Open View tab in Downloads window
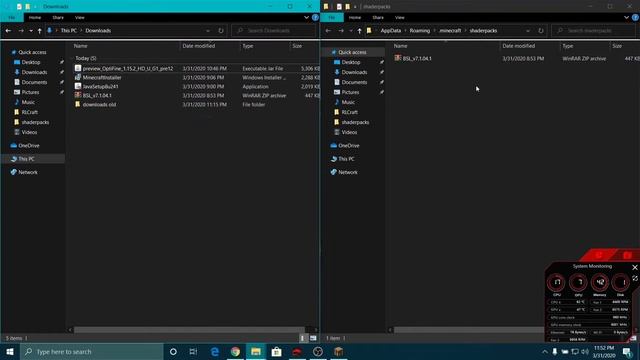 [80, 18]
